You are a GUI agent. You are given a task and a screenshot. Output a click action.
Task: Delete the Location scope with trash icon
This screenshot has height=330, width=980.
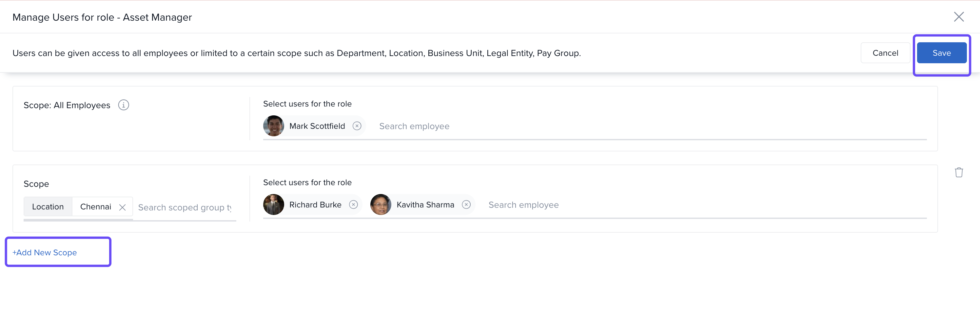click(x=958, y=172)
